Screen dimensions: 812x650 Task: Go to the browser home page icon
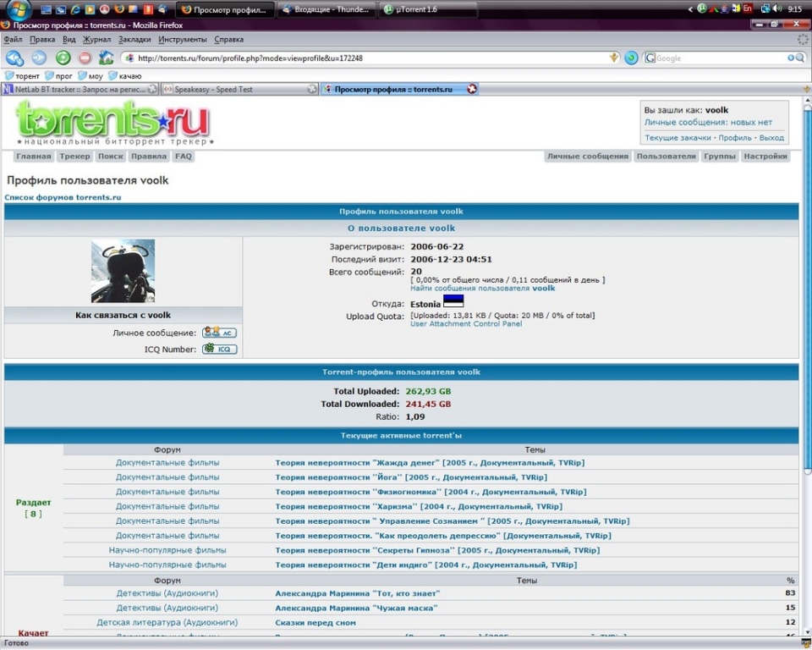(x=106, y=58)
